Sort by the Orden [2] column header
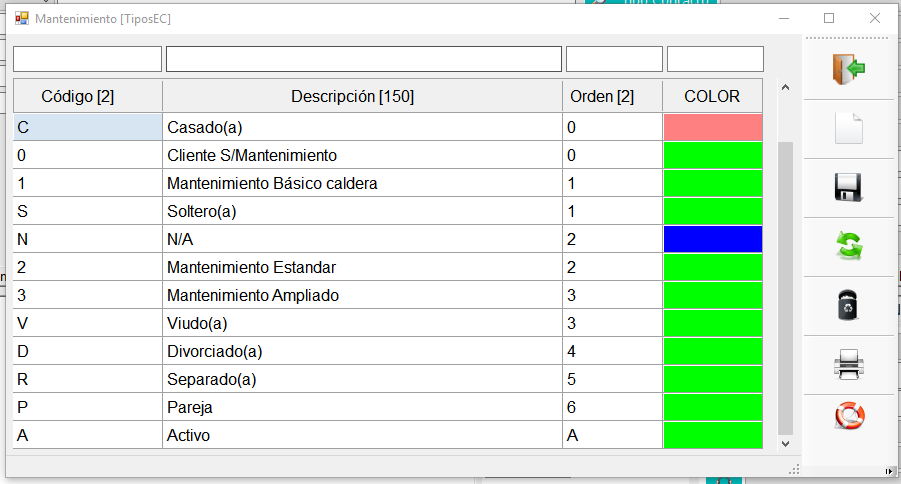The height and width of the screenshot is (484, 901). (613, 97)
